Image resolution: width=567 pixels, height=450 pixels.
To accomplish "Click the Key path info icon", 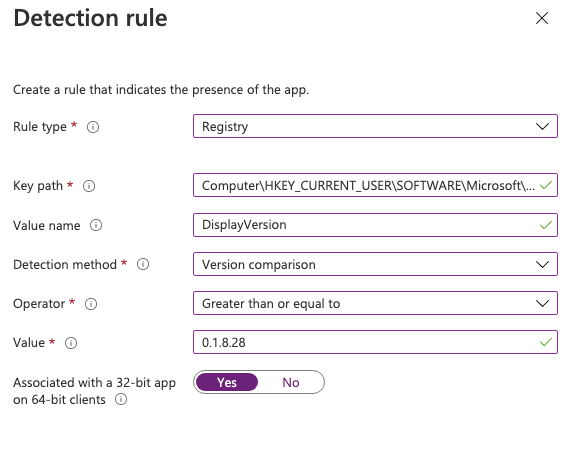I will (x=89, y=186).
